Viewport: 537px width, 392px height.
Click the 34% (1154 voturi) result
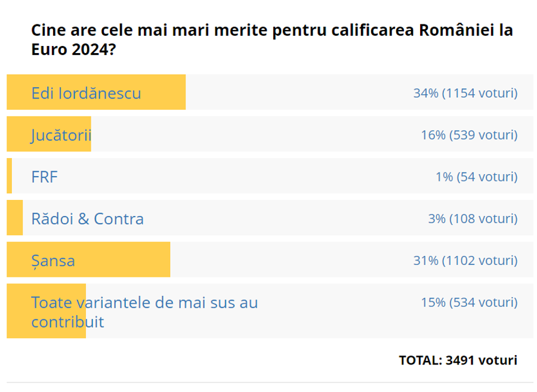[x=465, y=93]
